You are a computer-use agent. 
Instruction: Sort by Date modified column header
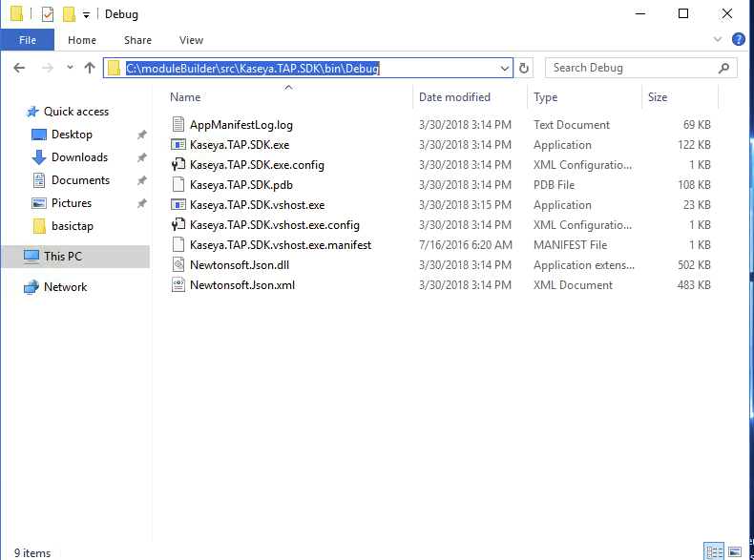pos(454,97)
